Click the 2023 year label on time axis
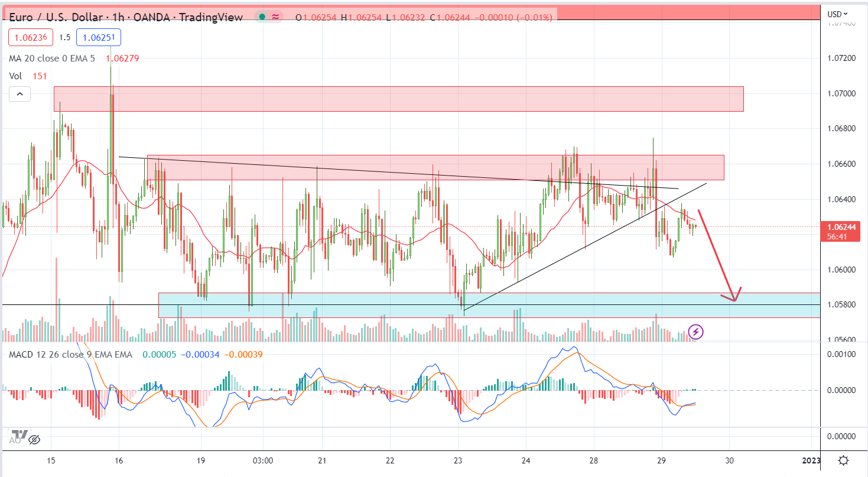868x477 pixels. pyautogui.click(x=812, y=460)
